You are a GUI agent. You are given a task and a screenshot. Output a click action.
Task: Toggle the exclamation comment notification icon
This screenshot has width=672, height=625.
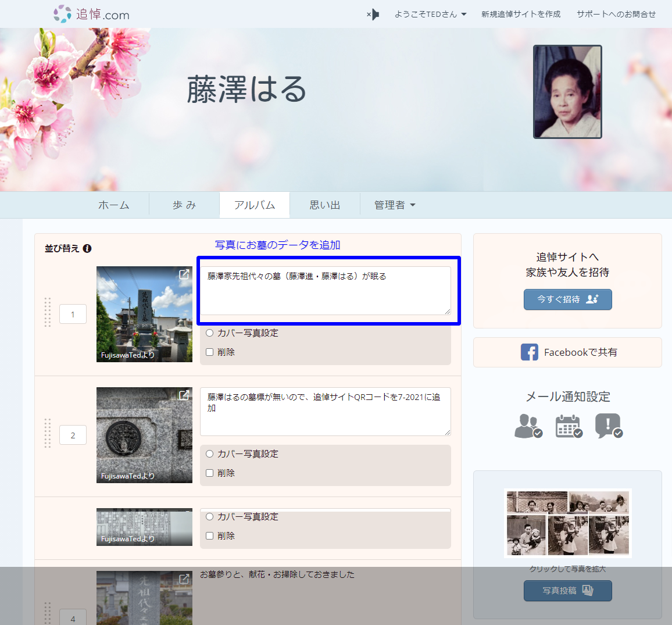coord(609,426)
